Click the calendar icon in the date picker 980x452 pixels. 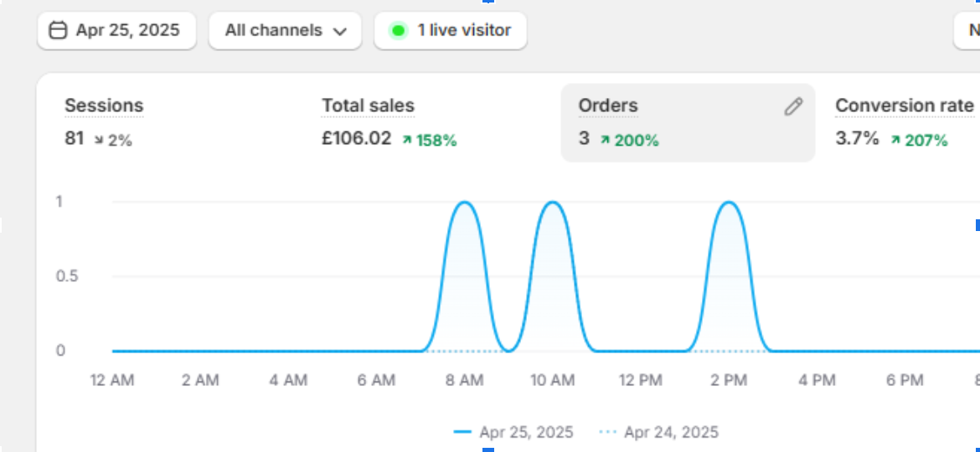(58, 31)
